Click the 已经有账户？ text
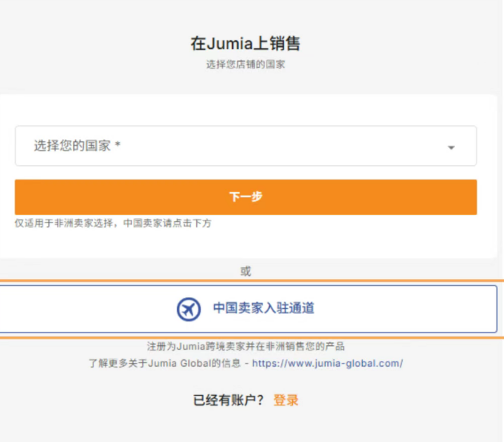This screenshot has width=504, height=442. pos(228,400)
